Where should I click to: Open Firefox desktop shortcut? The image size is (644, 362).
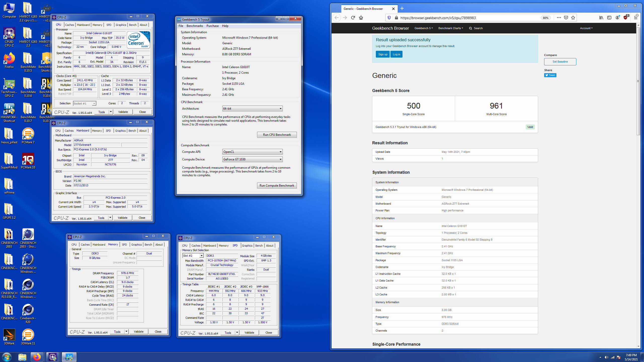(9, 60)
